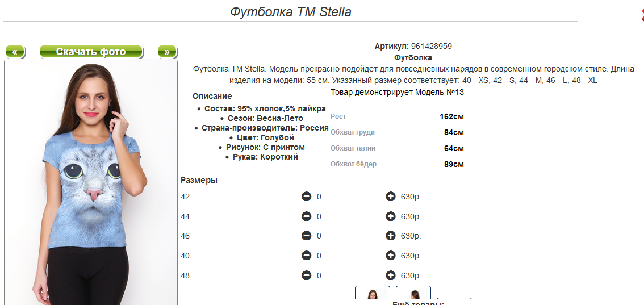This screenshot has width=644, height=305.
Task: Click minus icon for size 46
Action: pyautogui.click(x=307, y=236)
